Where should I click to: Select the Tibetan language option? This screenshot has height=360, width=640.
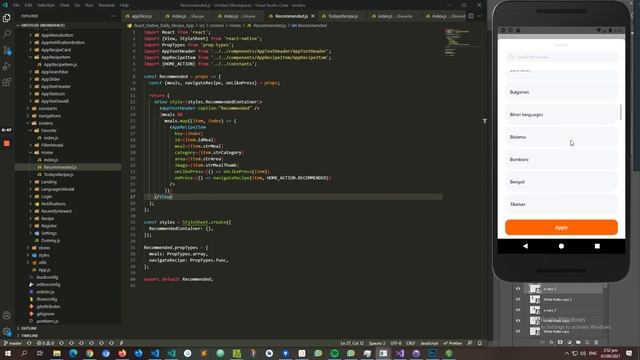(562, 204)
